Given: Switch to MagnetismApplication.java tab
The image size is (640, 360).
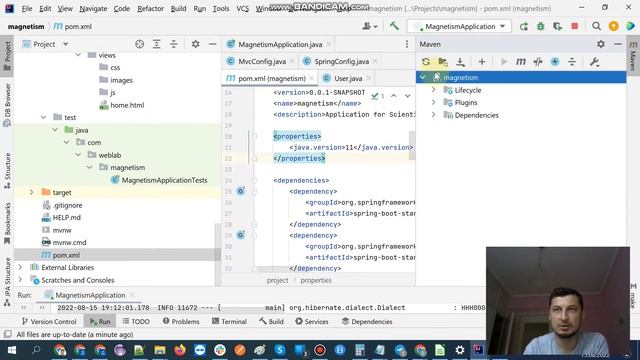Looking at the screenshot, I should (x=280, y=44).
